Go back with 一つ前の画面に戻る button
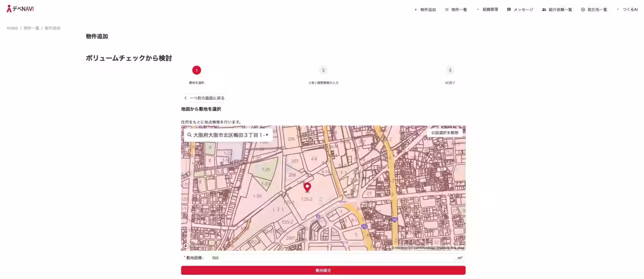This screenshot has height=279, width=644. tap(204, 98)
